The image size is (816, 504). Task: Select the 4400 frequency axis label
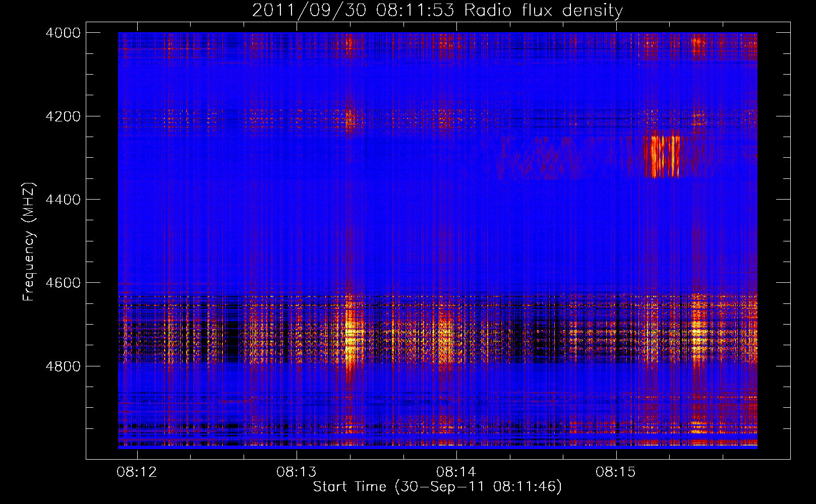click(x=63, y=200)
